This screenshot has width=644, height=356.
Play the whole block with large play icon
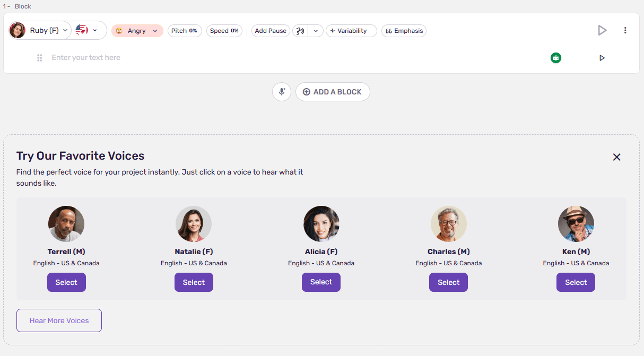602,31
